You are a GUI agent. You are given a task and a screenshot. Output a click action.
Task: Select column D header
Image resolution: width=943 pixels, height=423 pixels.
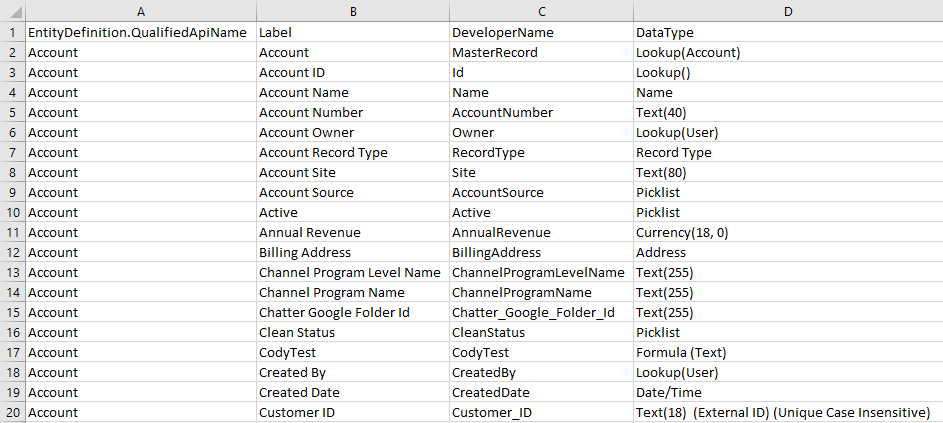(x=788, y=11)
